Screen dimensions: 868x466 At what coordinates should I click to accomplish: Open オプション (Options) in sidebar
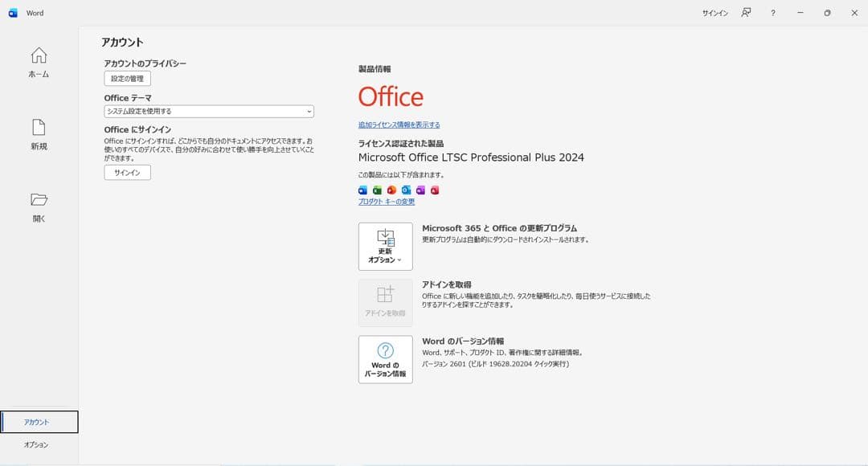pos(36,445)
